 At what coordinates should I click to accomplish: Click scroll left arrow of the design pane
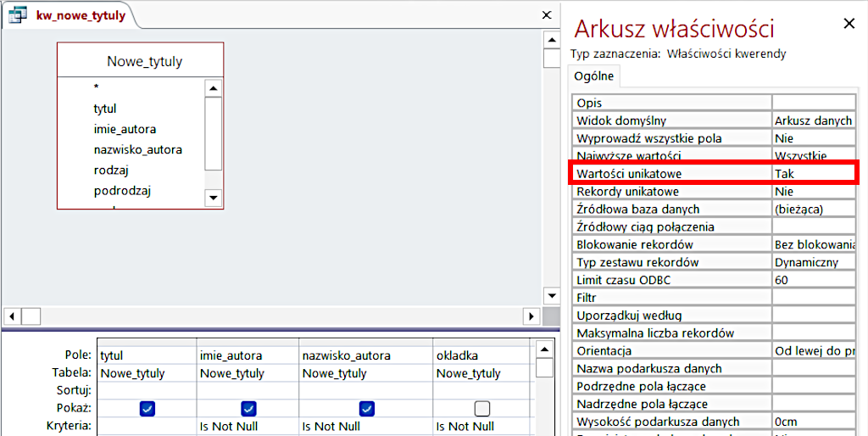[x=13, y=316]
